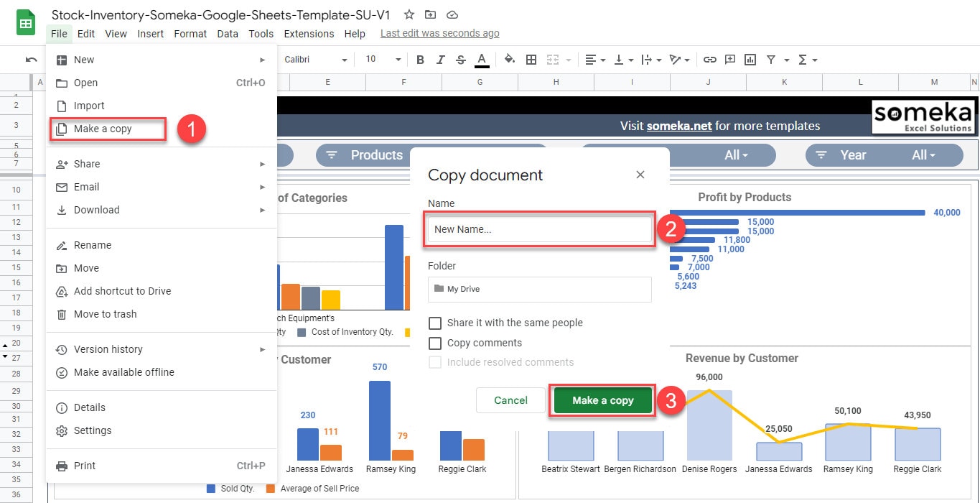Screen dimensions: 980x503
Task: Star the Stock-Inventory spreadsheet
Action: [409, 14]
